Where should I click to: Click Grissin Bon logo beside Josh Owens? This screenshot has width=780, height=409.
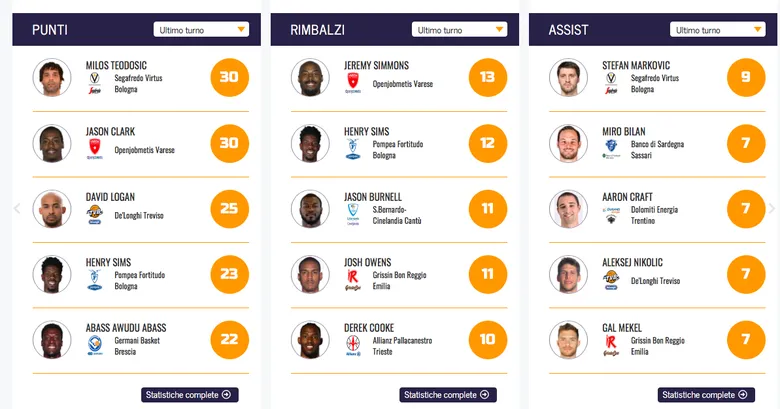pos(352,279)
